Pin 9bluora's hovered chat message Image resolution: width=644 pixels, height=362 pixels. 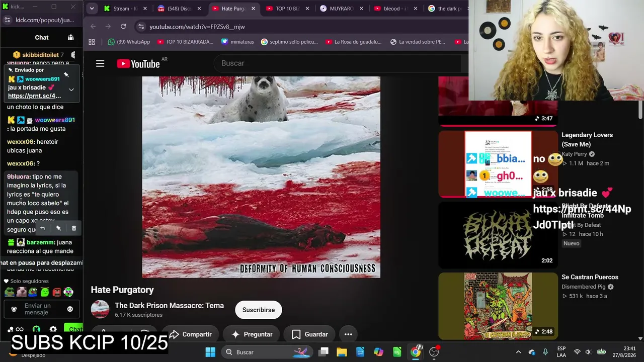tap(58, 228)
